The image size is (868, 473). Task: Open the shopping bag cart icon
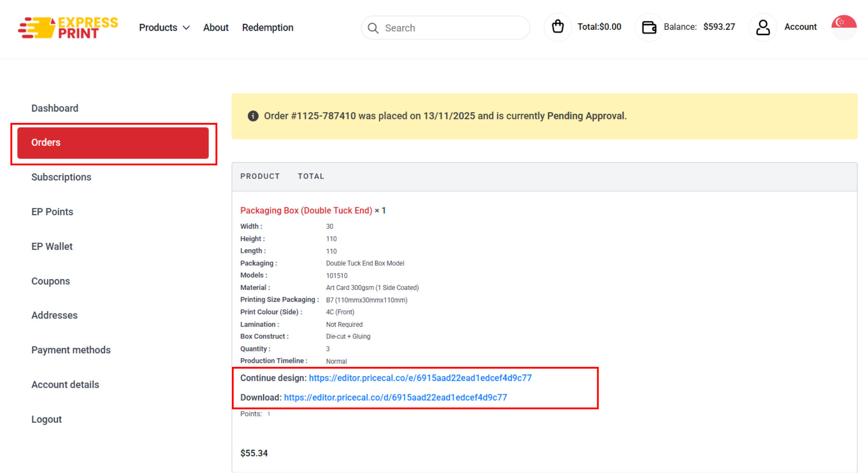click(557, 27)
